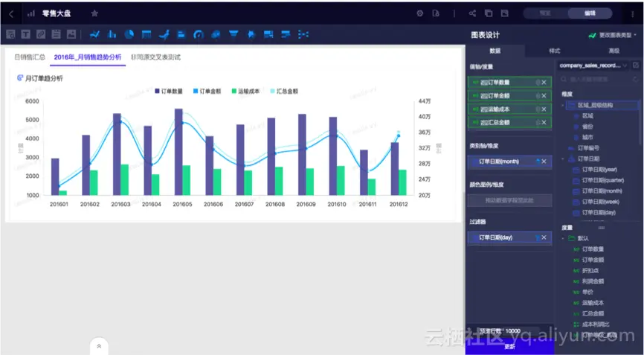
Task: Toggle 运输成本 series in the chart legend
Action: [x=245, y=92]
